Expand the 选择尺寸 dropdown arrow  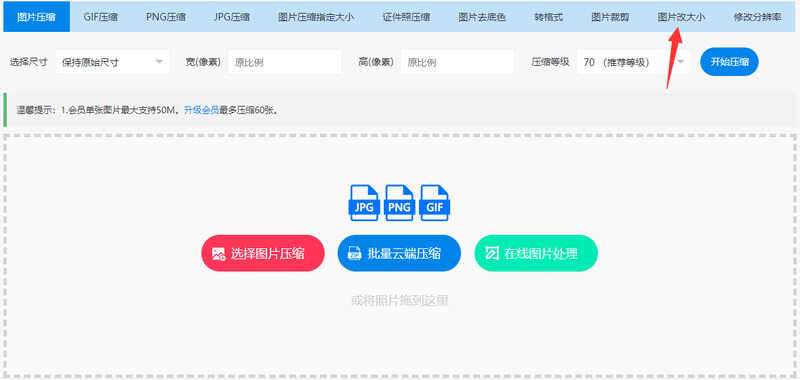coord(159,62)
